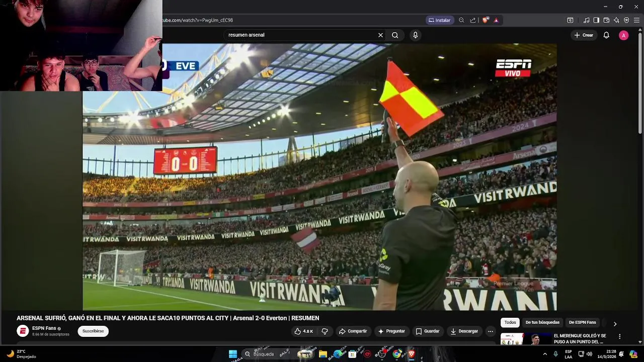Click the Crear button
The height and width of the screenshot is (362, 644).
pyautogui.click(x=584, y=35)
